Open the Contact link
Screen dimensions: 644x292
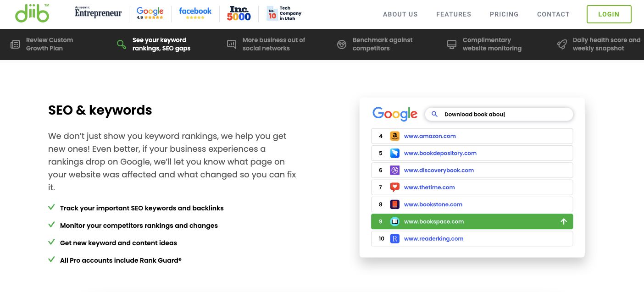click(x=553, y=14)
